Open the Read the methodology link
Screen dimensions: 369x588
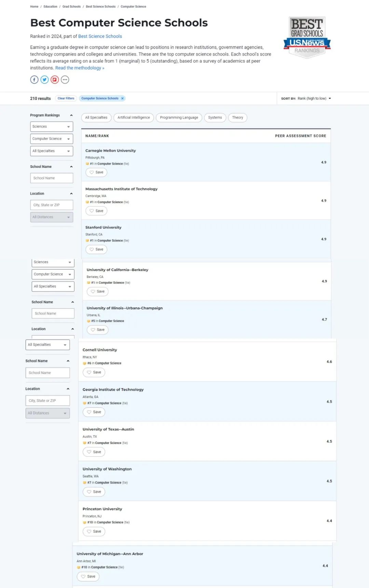(80, 68)
